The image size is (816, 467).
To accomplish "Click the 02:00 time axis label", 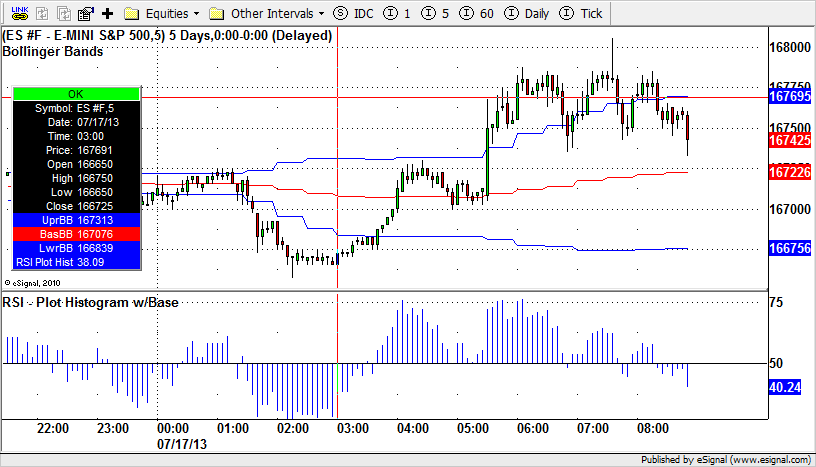I will [x=293, y=428].
